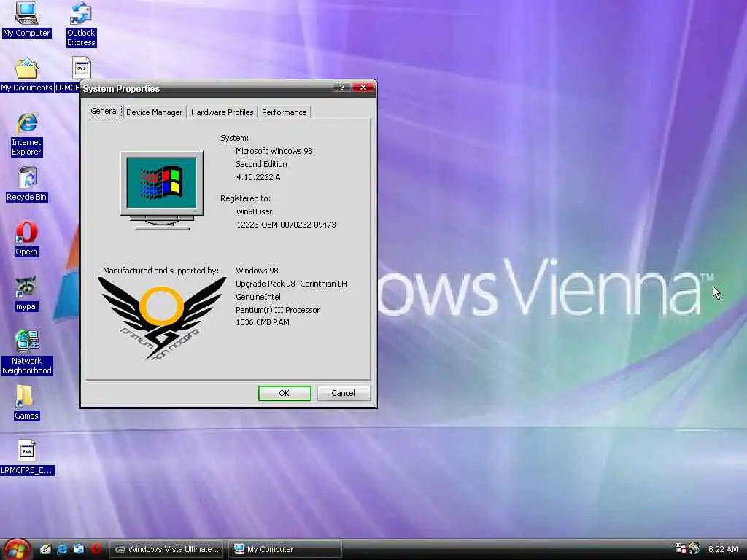Open My Computer desktop icon
The height and width of the screenshot is (560, 747).
(26, 20)
